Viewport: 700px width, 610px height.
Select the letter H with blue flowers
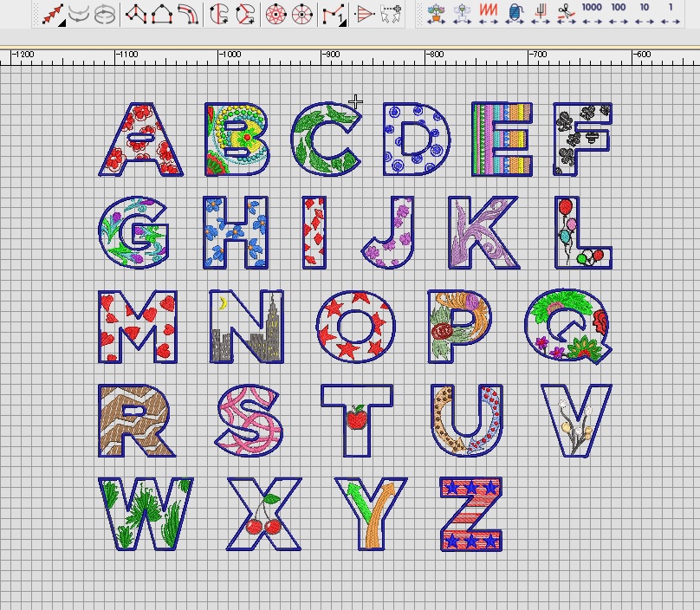pyautogui.click(x=236, y=233)
